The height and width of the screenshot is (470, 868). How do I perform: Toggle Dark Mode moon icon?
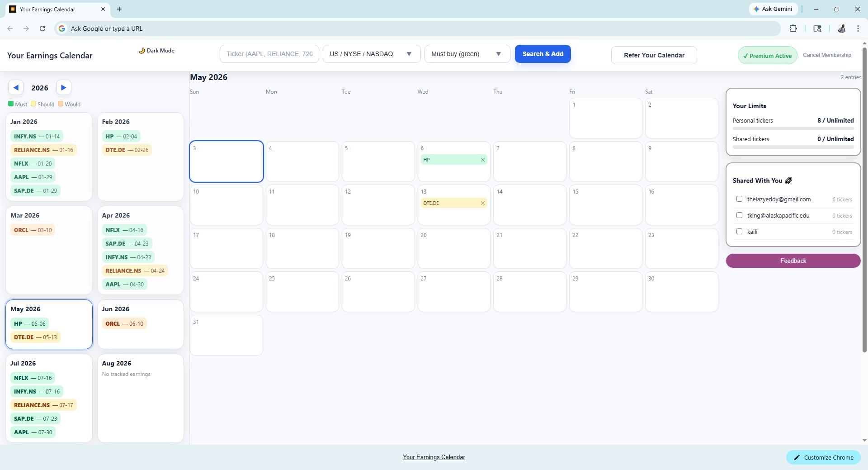(142, 51)
